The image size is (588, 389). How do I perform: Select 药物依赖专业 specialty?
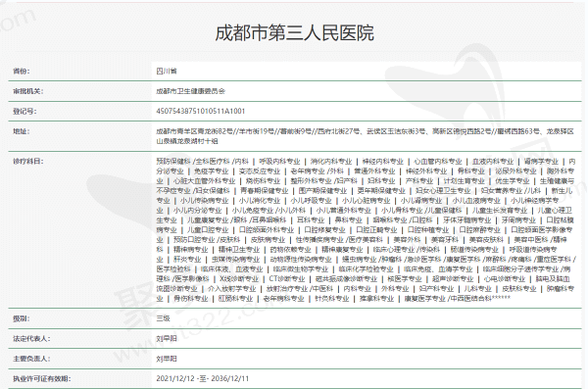coord(291,250)
